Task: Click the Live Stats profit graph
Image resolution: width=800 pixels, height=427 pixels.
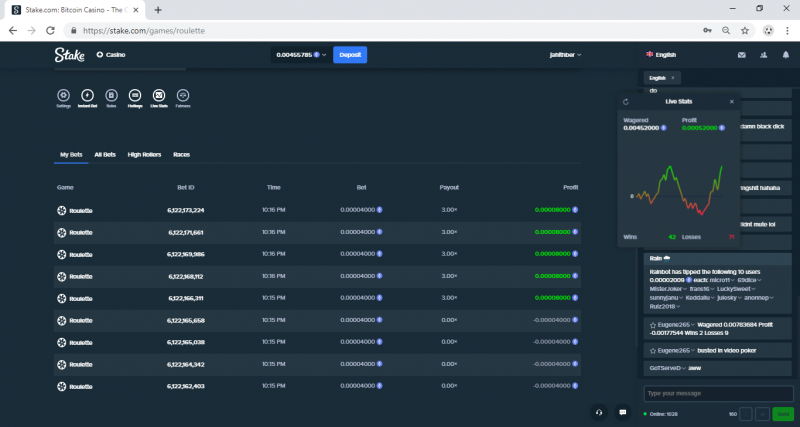Action: (x=679, y=190)
